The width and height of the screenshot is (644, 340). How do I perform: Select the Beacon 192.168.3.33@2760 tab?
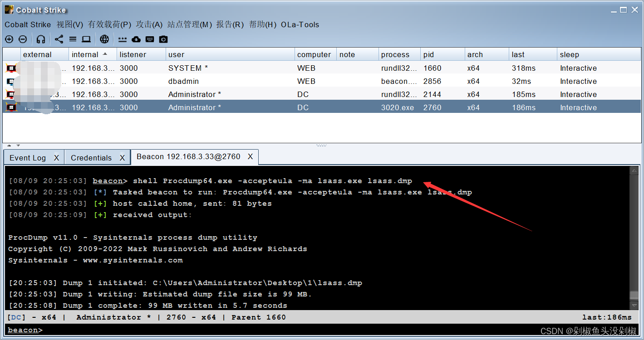(188, 156)
